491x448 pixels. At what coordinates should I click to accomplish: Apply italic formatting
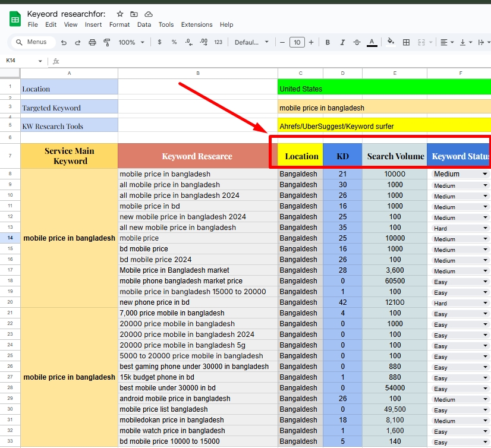(x=342, y=42)
